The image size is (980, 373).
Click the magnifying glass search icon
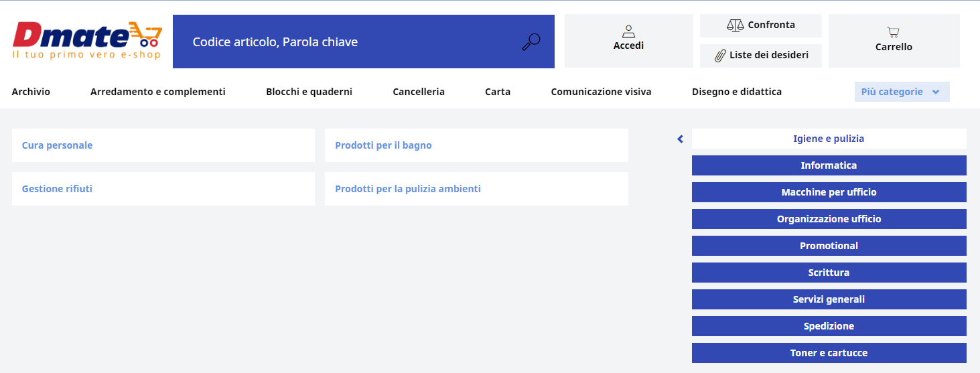pyautogui.click(x=531, y=42)
